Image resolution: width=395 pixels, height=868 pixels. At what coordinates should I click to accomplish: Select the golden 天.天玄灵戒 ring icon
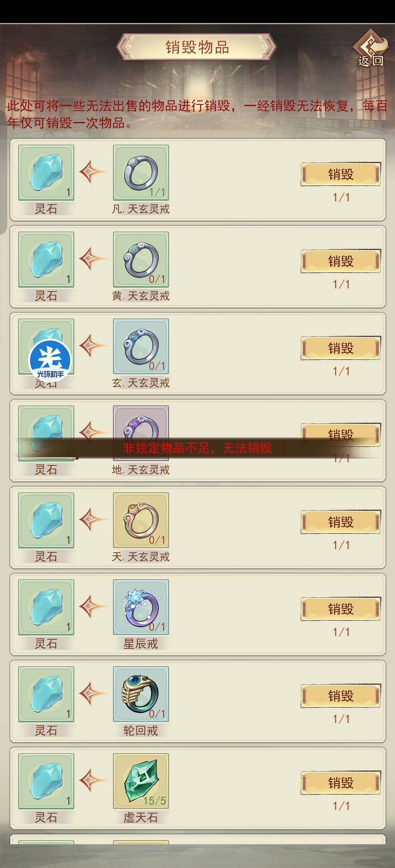pyautogui.click(x=141, y=520)
